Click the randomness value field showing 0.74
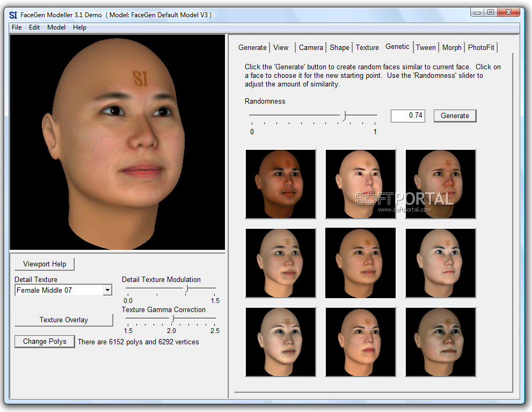This screenshot has width=532, height=412. (408, 115)
